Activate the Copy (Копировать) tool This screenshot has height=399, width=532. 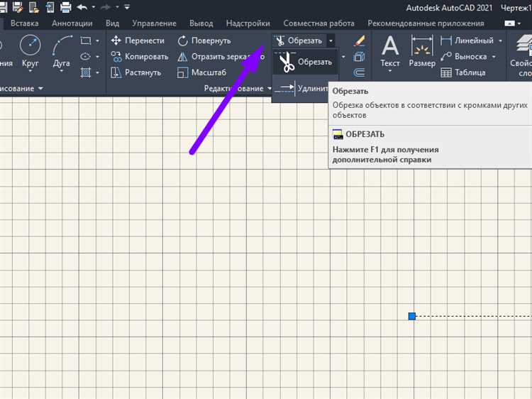(140, 57)
